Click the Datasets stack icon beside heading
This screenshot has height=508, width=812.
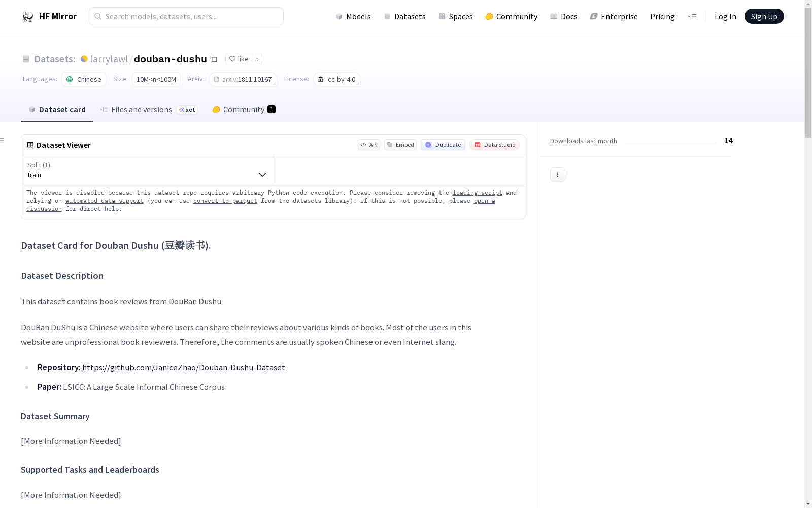click(26, 59)
